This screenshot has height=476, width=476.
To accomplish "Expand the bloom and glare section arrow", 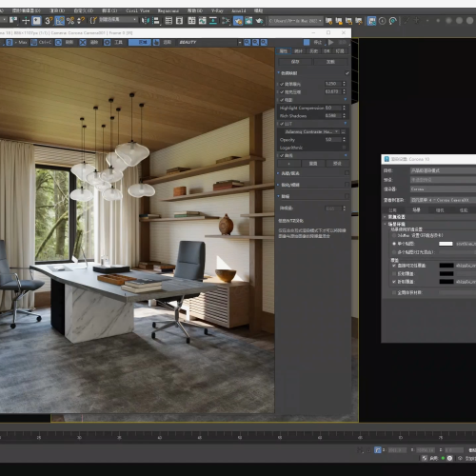I will click(278, 173).
